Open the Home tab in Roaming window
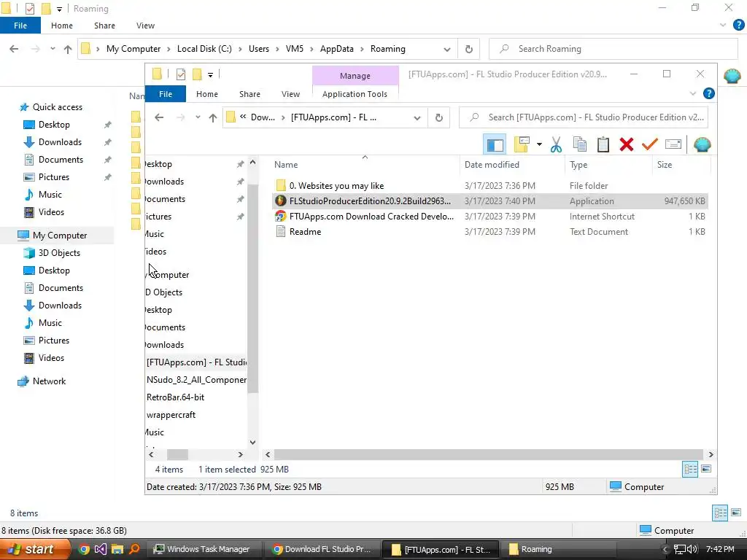Image resolution: width=747 pixels, height=560 pixels. point(62,26)
